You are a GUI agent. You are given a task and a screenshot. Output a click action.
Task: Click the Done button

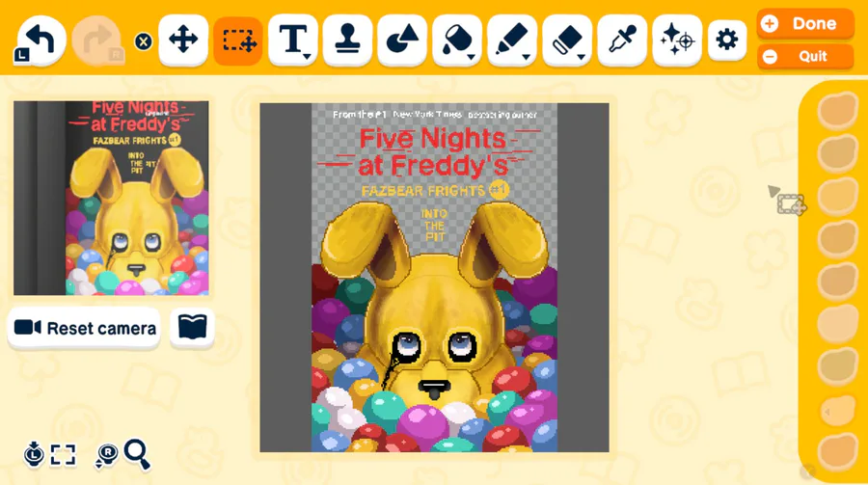pos(805,24)
